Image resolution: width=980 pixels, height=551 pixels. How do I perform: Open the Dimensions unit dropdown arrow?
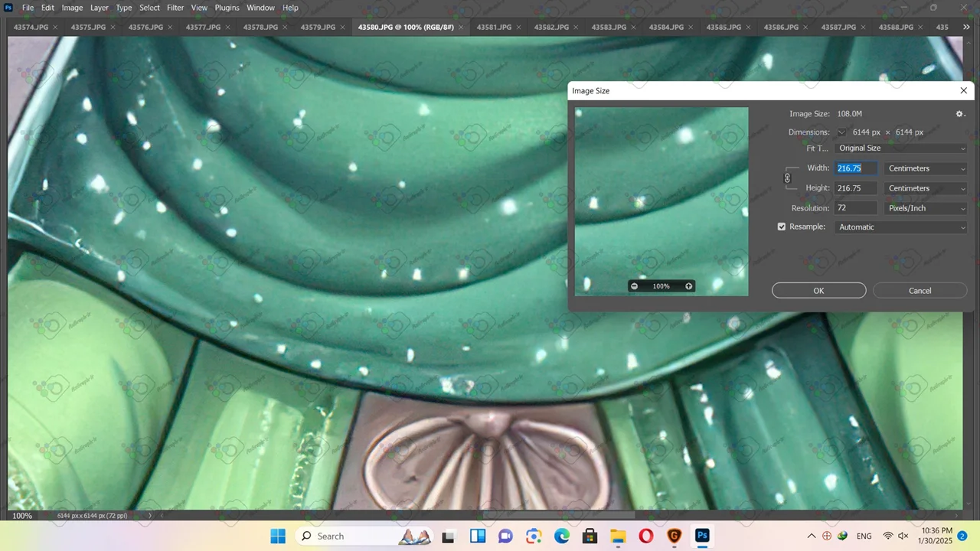(841, 132)
